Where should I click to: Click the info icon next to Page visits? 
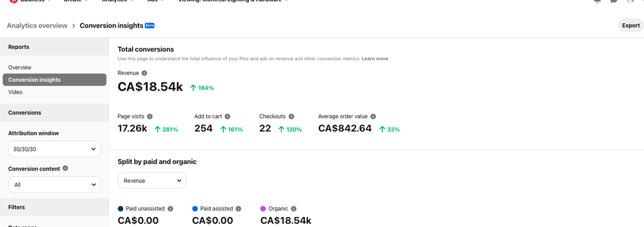(150, 116)
